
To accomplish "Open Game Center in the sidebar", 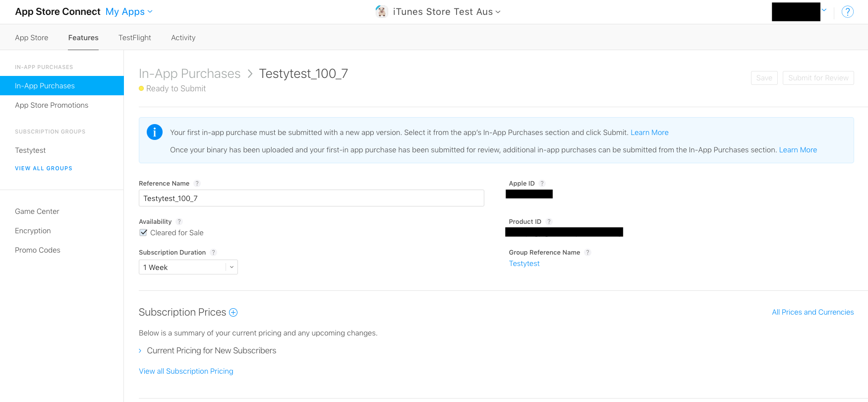I will [37, 211].
